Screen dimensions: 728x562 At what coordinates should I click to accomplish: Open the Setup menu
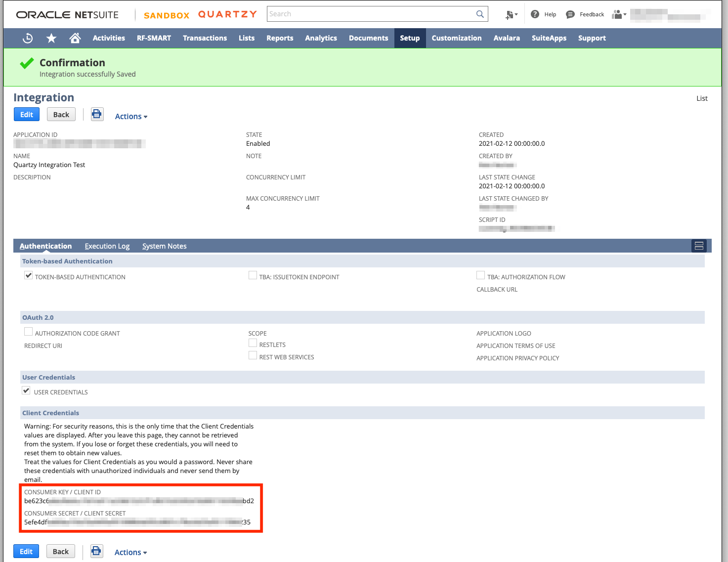pos(410,38)
